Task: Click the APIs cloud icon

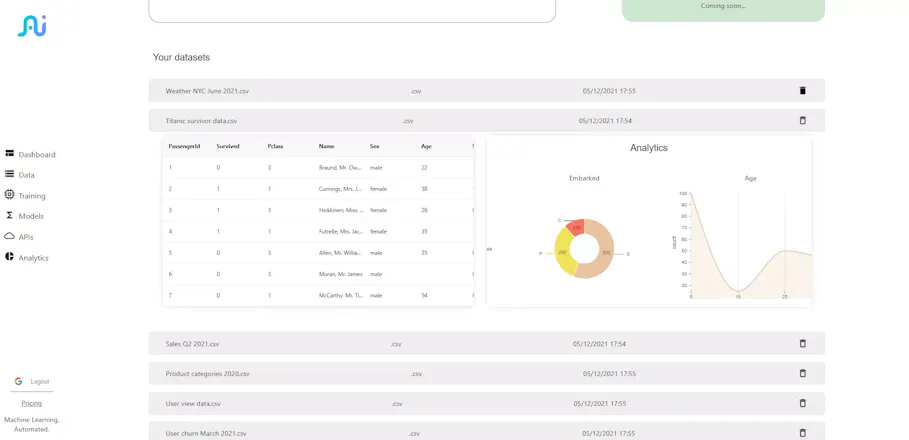Action: coord(9,236)
